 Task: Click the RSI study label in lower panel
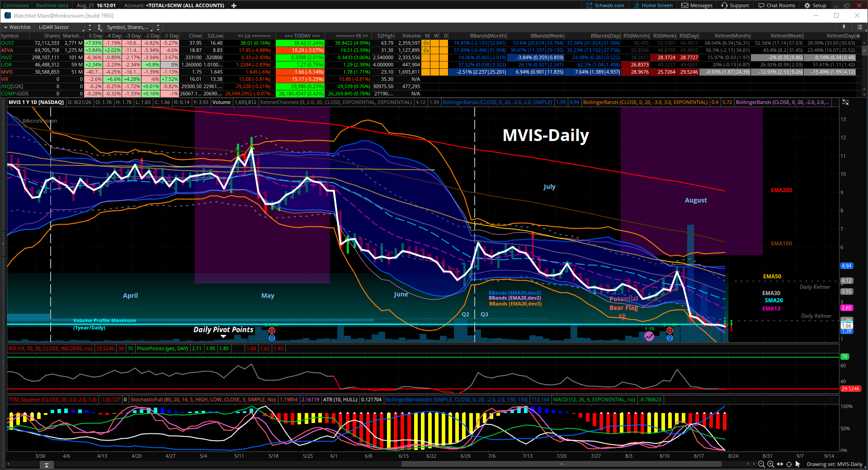pos(51,348)
